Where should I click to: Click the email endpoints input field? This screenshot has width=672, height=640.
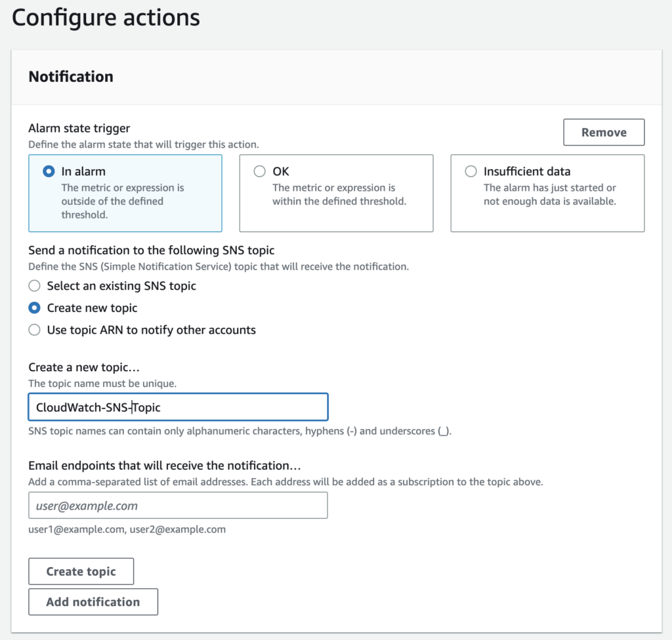coord(177,505)
